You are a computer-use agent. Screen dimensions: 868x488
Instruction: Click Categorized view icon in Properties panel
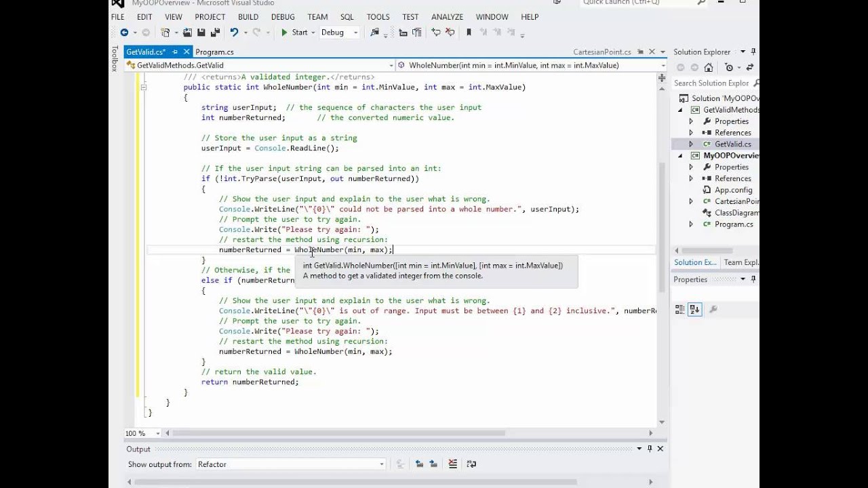pyautogui.click(x=680, y=309)
